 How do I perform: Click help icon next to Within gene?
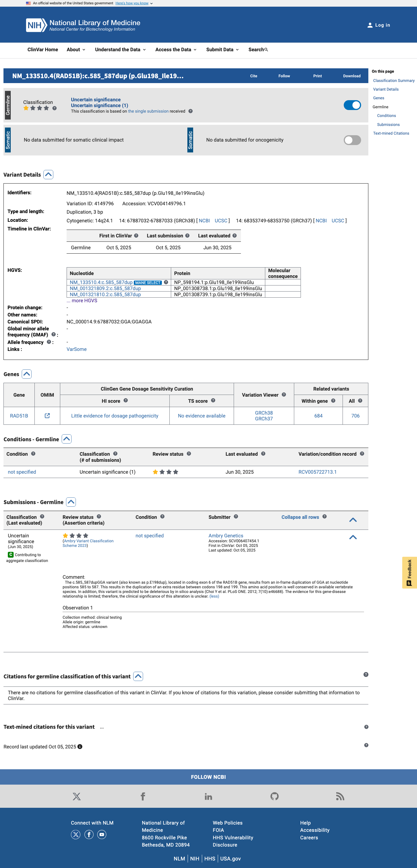point(333,401)
